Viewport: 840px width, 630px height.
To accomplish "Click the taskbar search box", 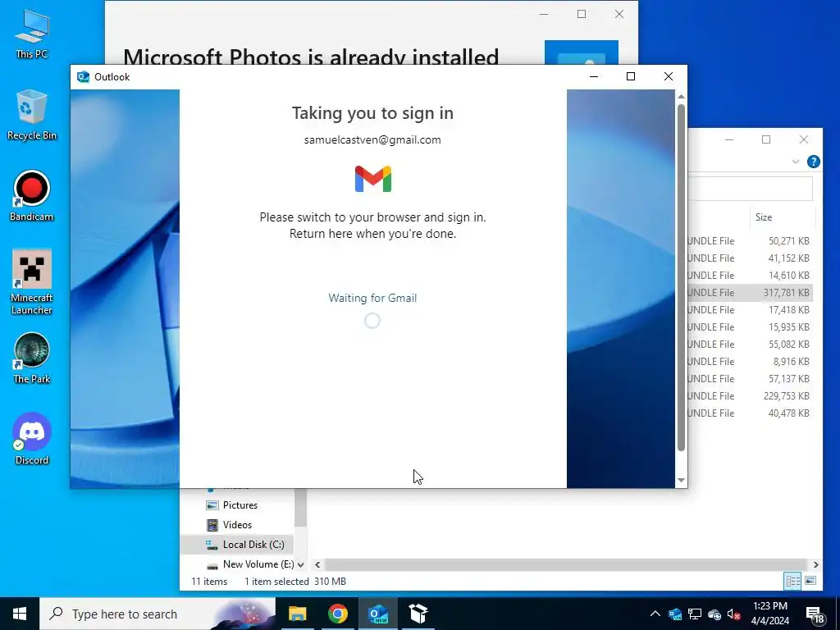I will pyautogui.click(x=157, y=614).
